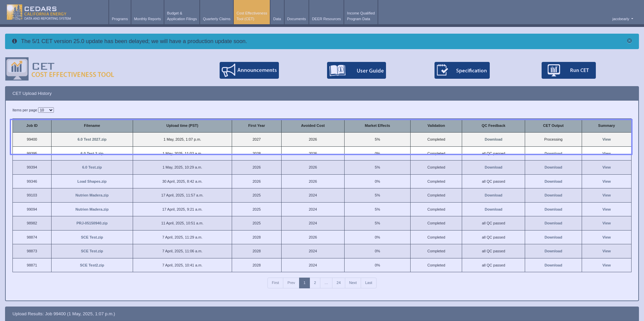This screenshot has width=644, height=321.
Task: Open the Budget & Application Filings menu
Action: coord(182,16)
